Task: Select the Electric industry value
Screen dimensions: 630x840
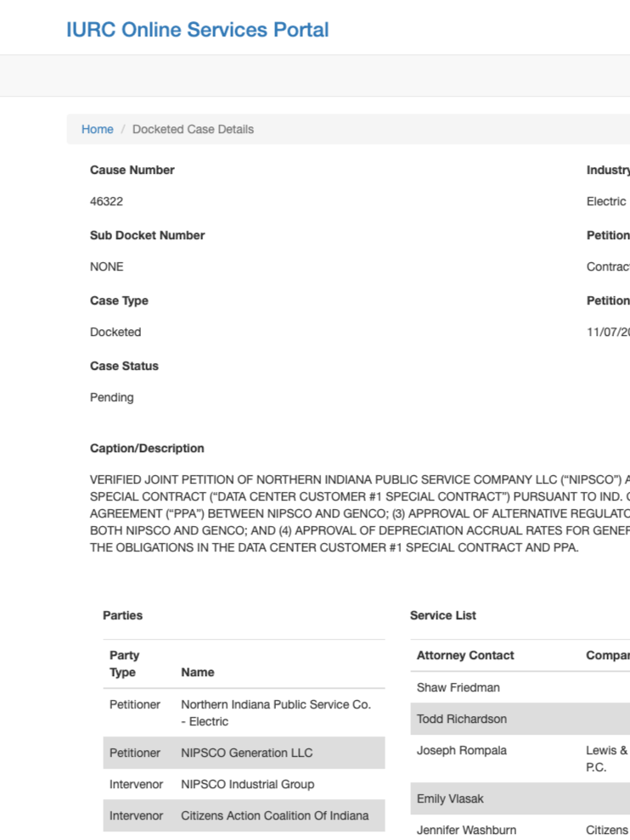Action: click(x=606, y=201)
